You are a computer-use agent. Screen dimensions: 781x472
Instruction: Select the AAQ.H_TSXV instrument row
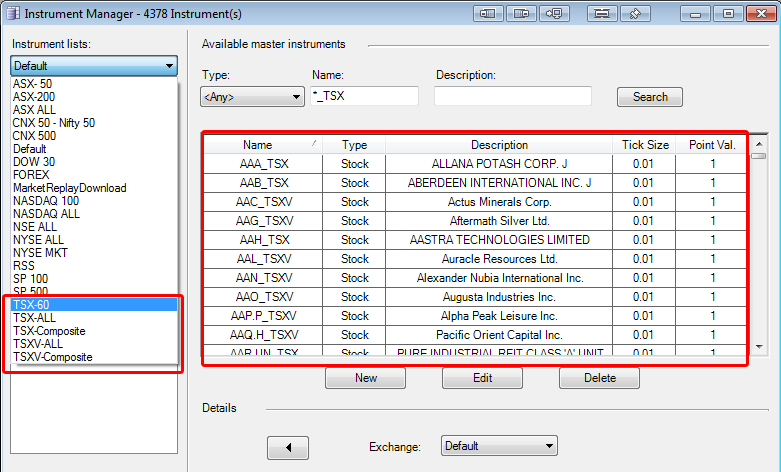coord(475,335)
